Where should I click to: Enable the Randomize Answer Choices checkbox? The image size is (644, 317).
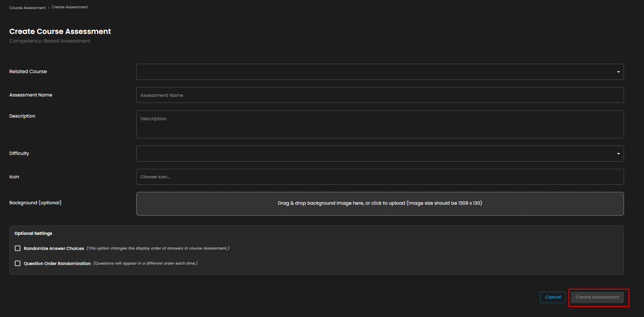point(18,248)
